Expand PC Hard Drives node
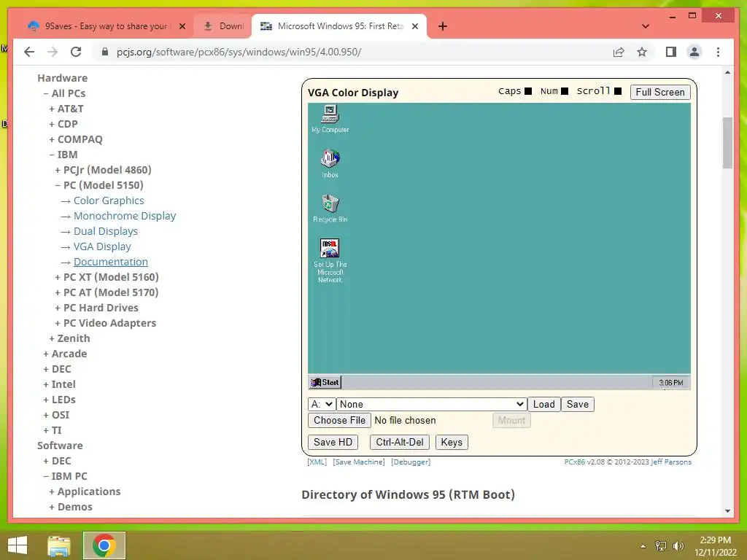Screen dimensions: 747x560 (x=97, y=308)
